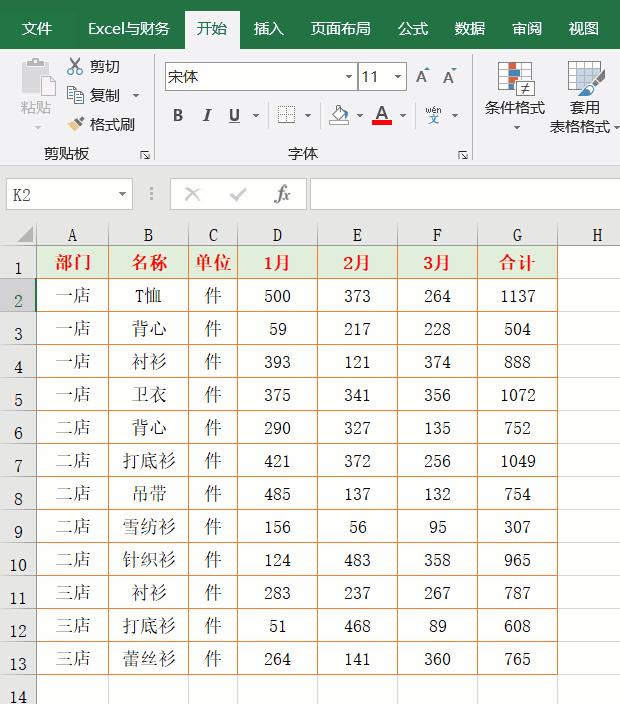Expand the Conditional Formatting dropdown arrow
620x704 pixels.
click(517, 128)
